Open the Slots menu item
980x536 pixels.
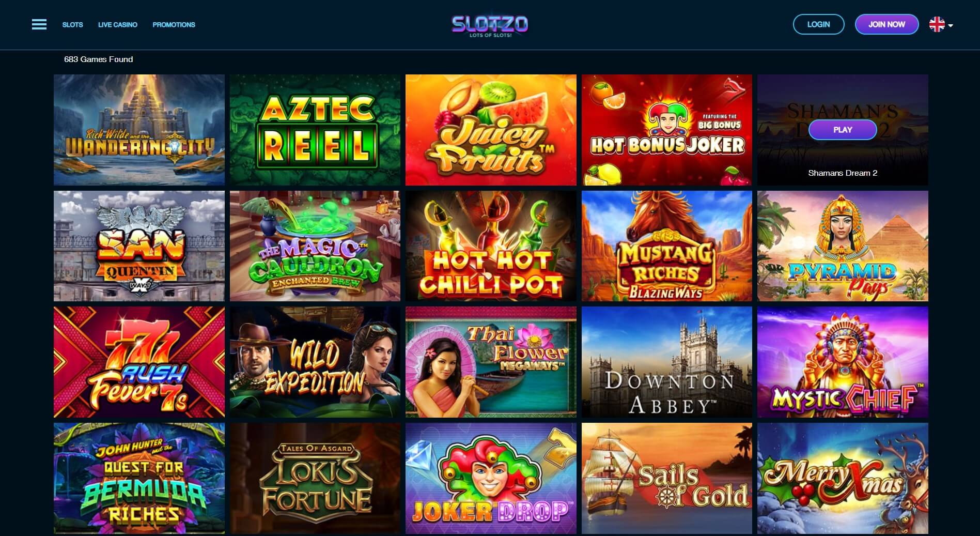(72, 24)
